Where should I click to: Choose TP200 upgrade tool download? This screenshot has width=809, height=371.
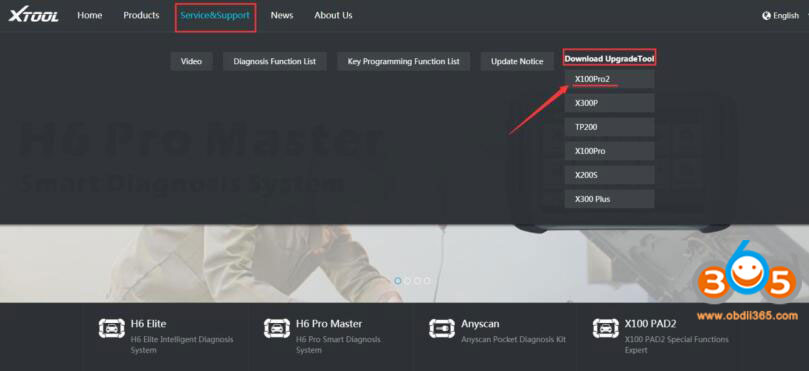pyautogui.click(x=609, y=127)
